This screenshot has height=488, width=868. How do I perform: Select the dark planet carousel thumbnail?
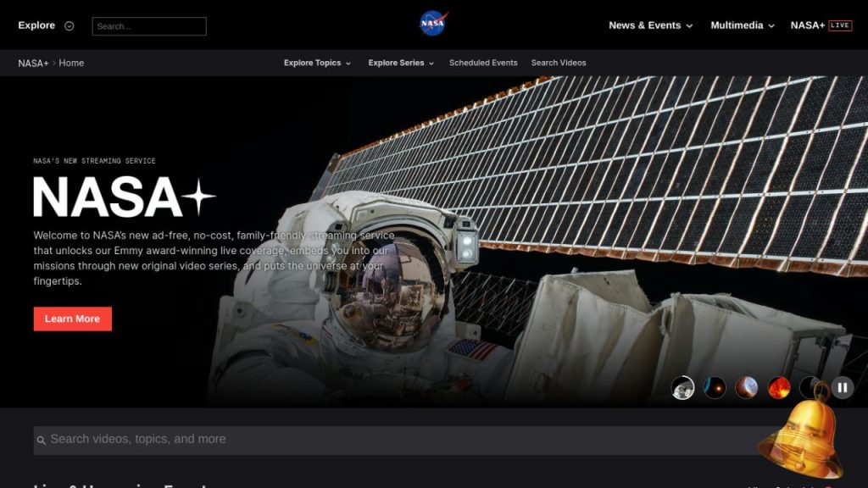pos(715,388)
